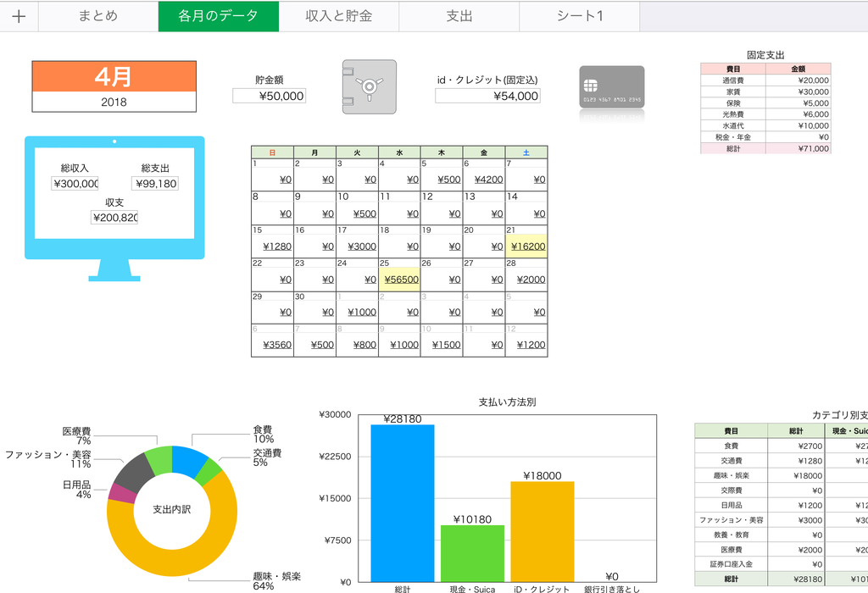Select the 光熱費 amount ¥6,000

(x=798, y=114)
